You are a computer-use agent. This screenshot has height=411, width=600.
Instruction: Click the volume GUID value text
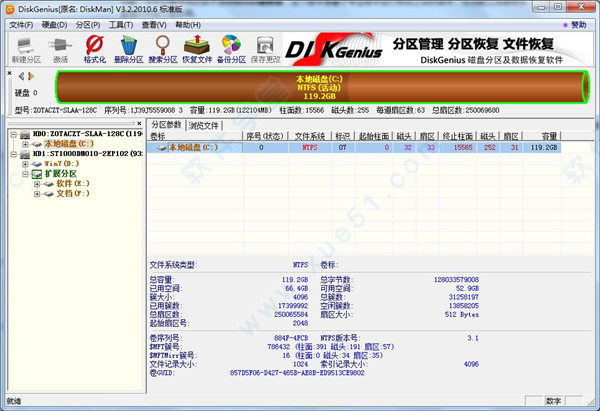tap(297, 373)
